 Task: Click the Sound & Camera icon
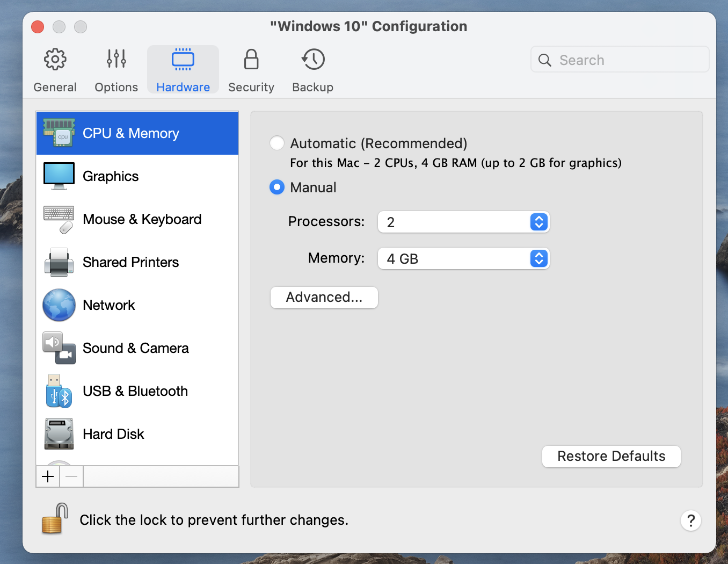(59, 348)
